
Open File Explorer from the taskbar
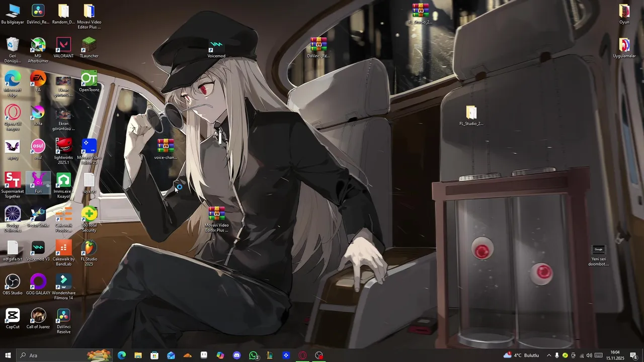[138, 355]
